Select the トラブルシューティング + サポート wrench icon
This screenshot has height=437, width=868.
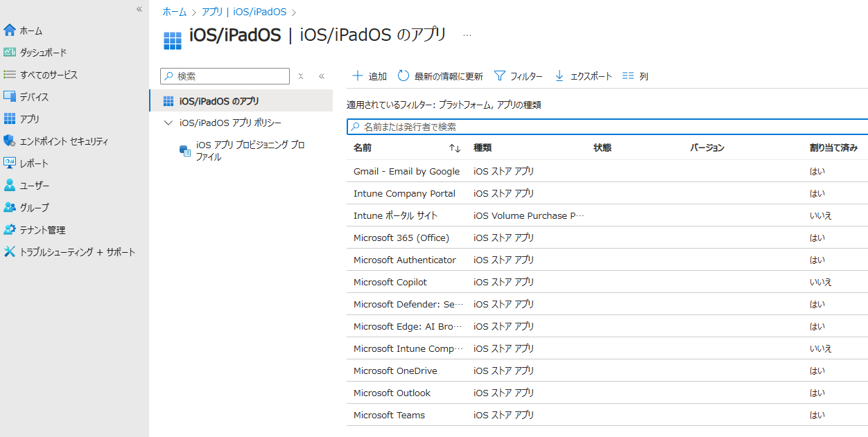pyautogui.click(x=10, y=251)
